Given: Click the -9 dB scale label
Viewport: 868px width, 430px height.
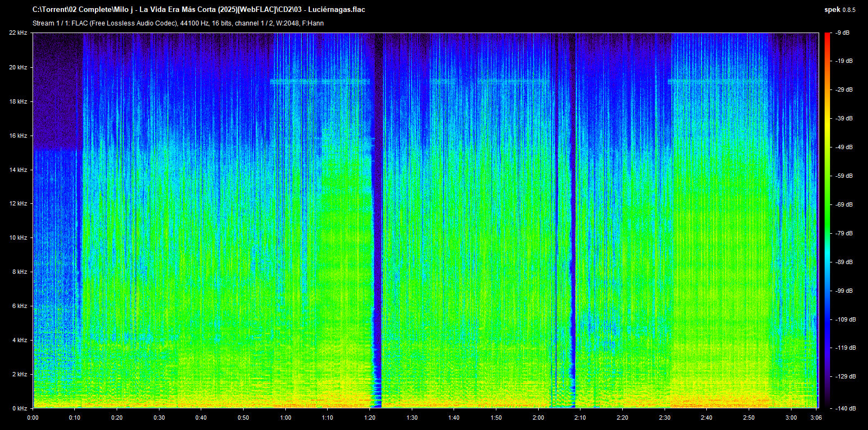Looking at the screenshot, I should (843, 33).
